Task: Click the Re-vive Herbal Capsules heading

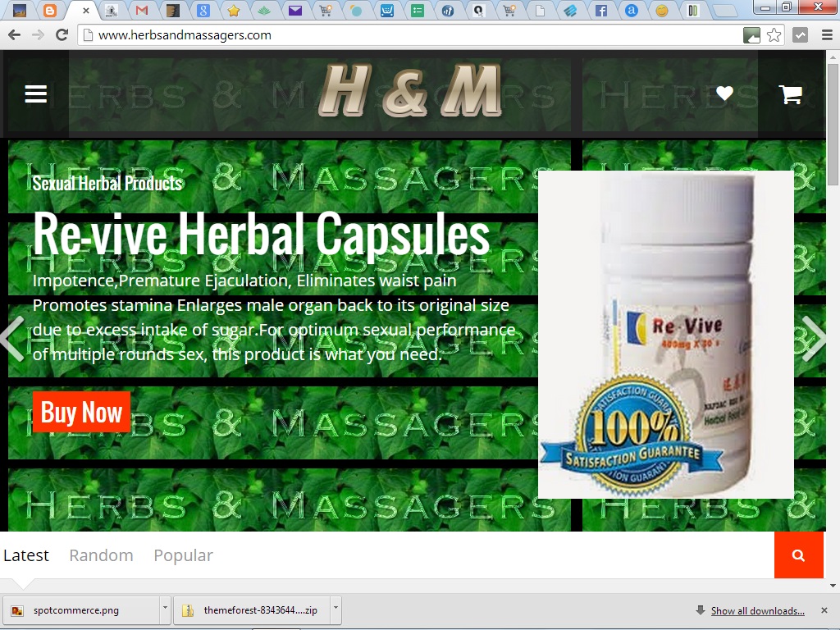Action: [262, 234]
